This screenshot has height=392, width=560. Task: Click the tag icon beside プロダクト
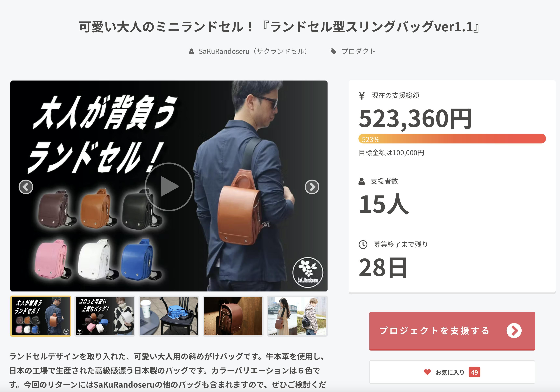(x=333, y=51)
